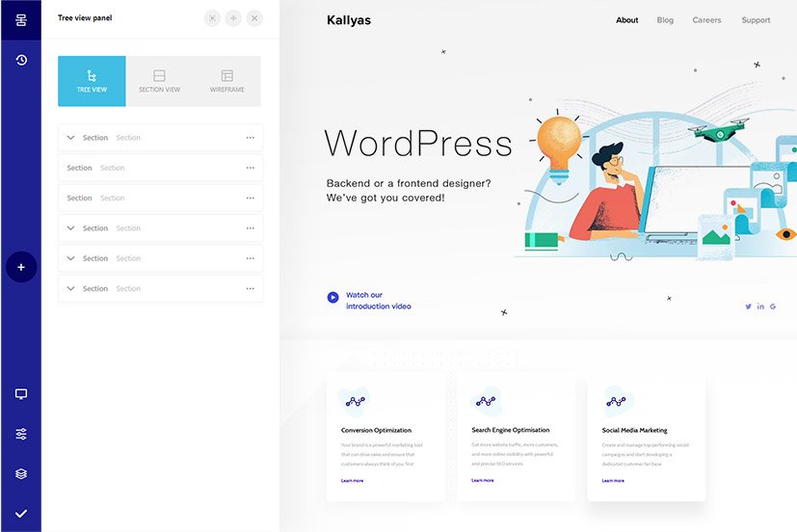Close the Tree view panel
Image resolution: width=797 pixels, height=532 pixels.
coord(254,19)
